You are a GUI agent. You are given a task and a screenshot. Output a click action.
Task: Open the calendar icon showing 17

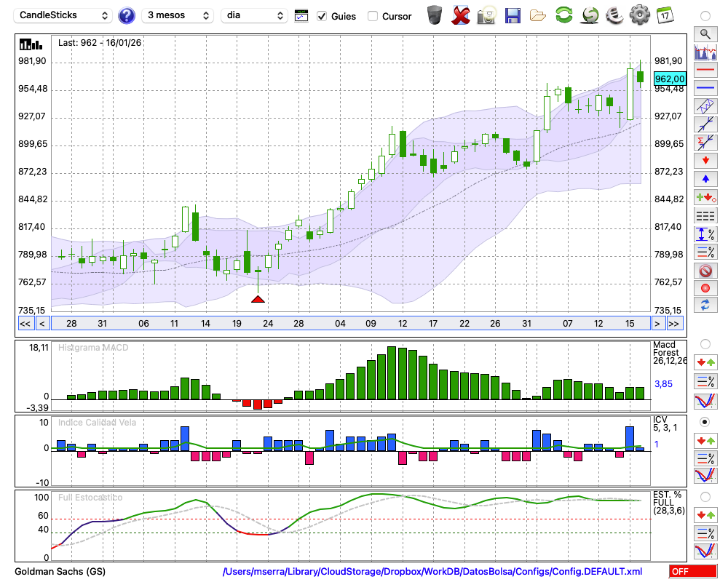[665, 15]
